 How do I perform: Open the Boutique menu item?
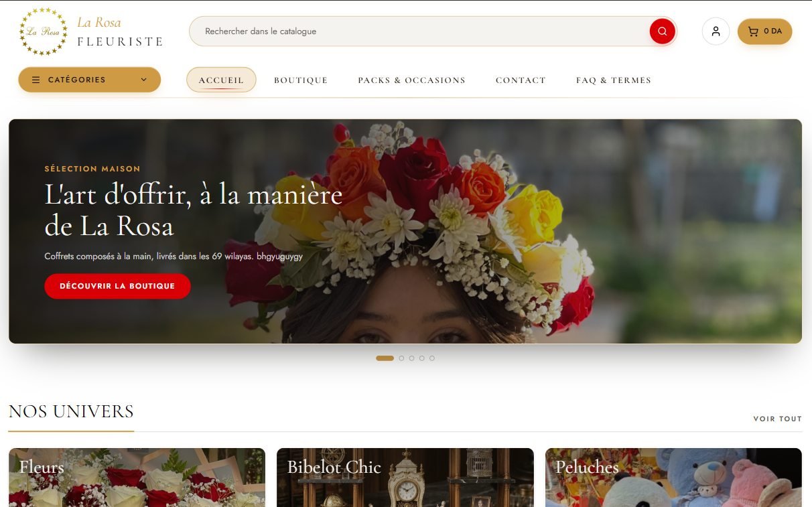pos(301,80)
